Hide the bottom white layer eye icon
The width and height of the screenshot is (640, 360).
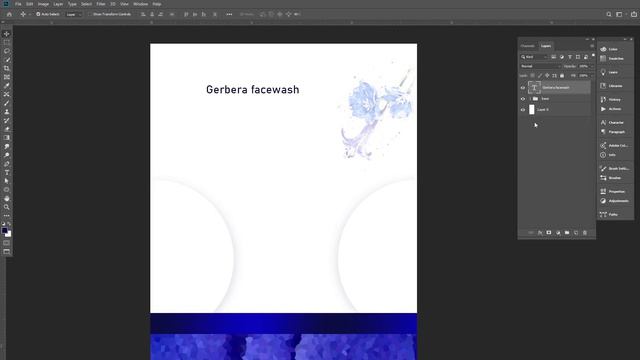(523, 110)
